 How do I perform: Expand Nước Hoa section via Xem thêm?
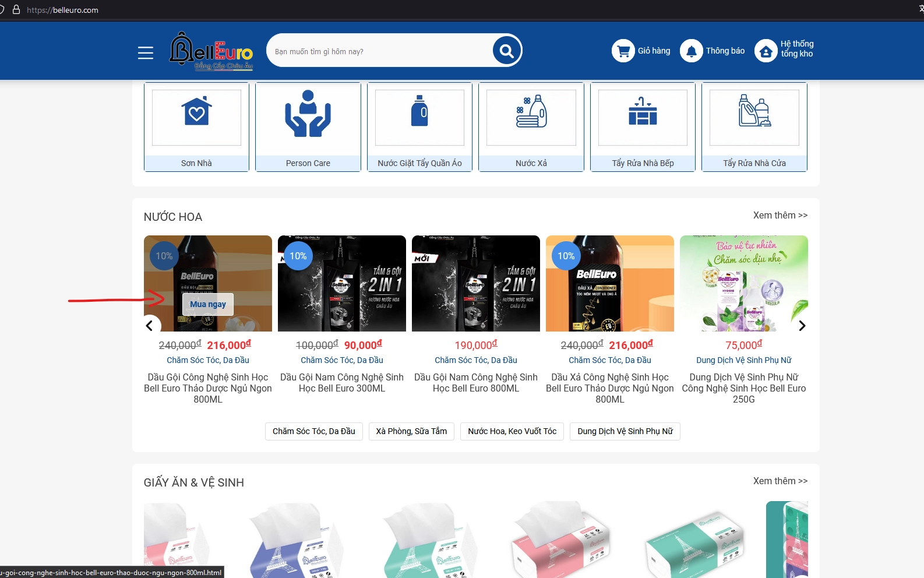(x=780, y=216)
